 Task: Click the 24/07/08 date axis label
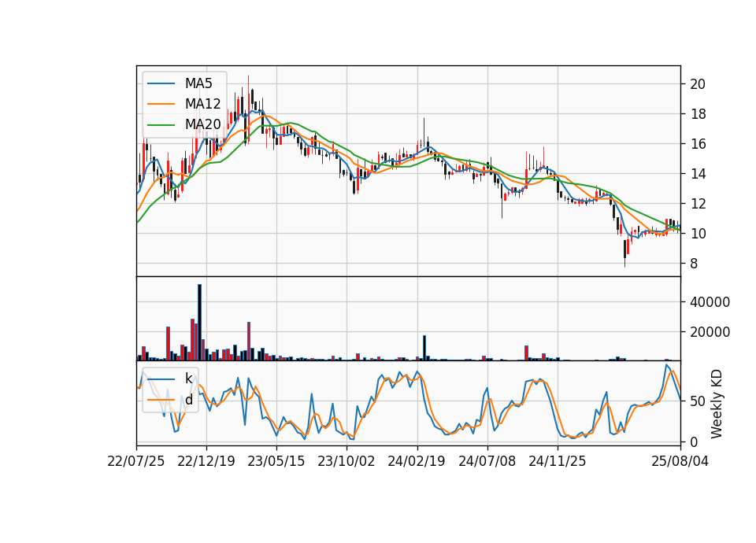pos(487,461)
